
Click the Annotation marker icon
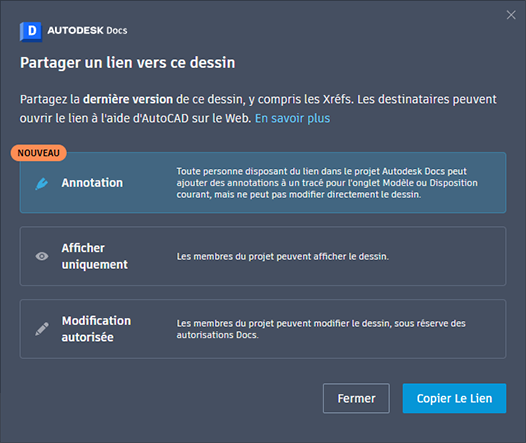point(42,183)
